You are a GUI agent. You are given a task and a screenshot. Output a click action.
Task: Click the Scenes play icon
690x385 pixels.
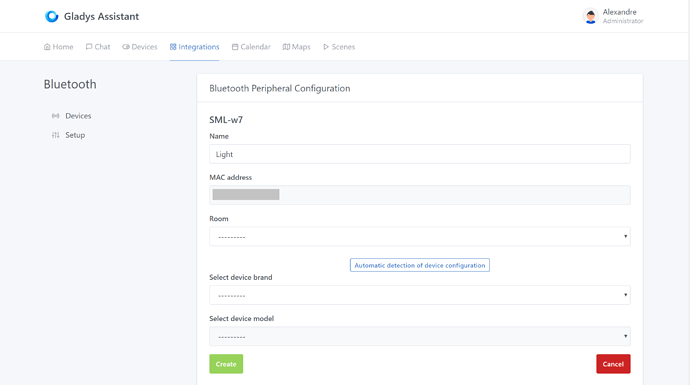point(326,47)
